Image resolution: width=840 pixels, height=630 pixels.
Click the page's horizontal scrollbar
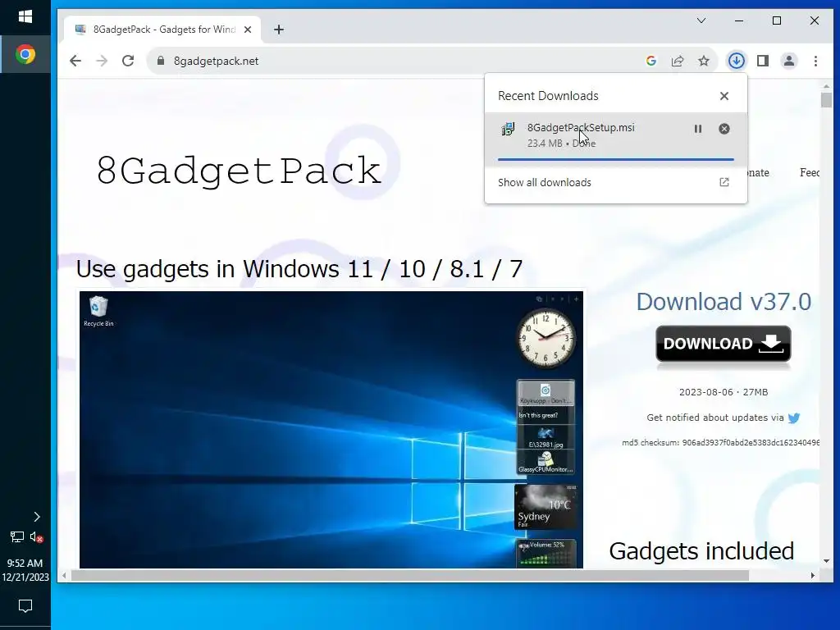(x=410, y=575)
